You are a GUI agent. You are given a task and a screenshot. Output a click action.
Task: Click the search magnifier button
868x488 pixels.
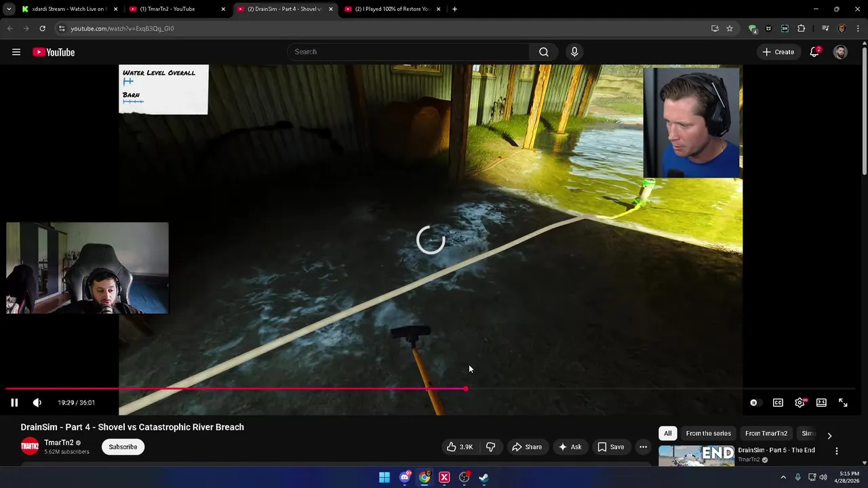pos(544,52)
